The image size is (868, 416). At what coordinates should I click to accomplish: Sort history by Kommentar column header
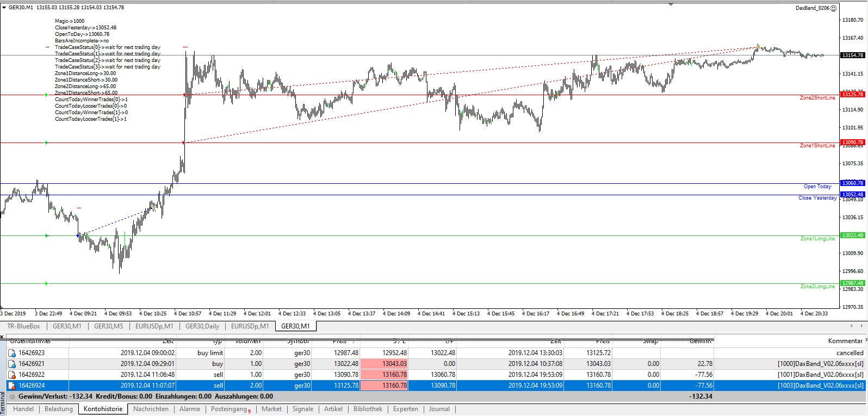[845, 341]
